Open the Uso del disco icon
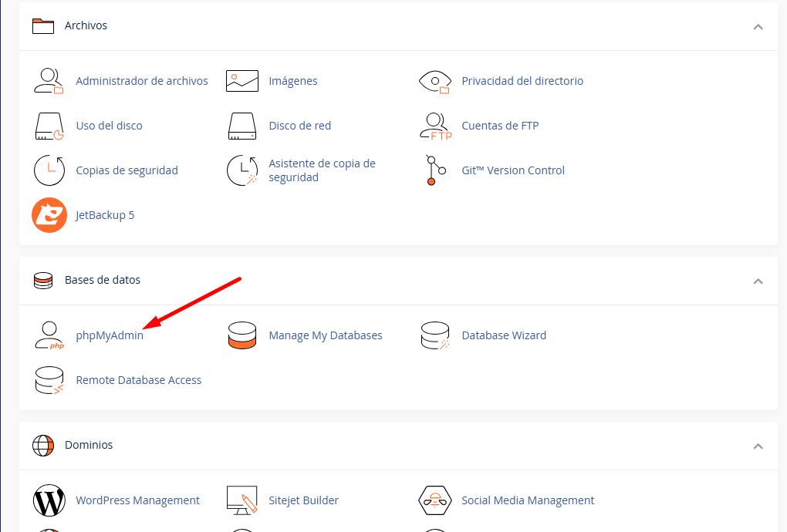The image size is (787, 532). (49, 125)
